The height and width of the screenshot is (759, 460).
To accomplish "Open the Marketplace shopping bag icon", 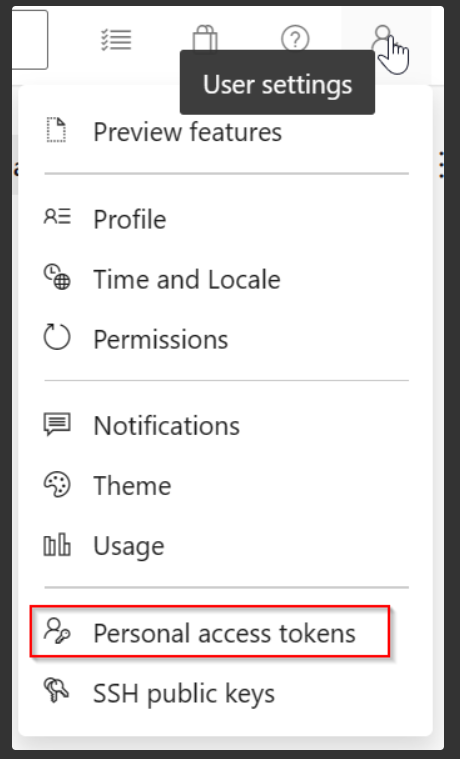I will pos(205,38).
